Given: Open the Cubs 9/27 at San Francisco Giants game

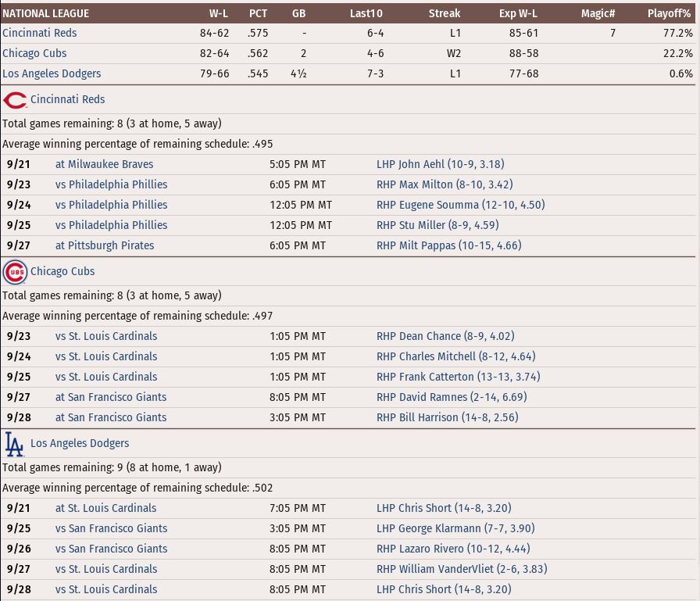Looking at the screenshot, I should coord(111,397).
